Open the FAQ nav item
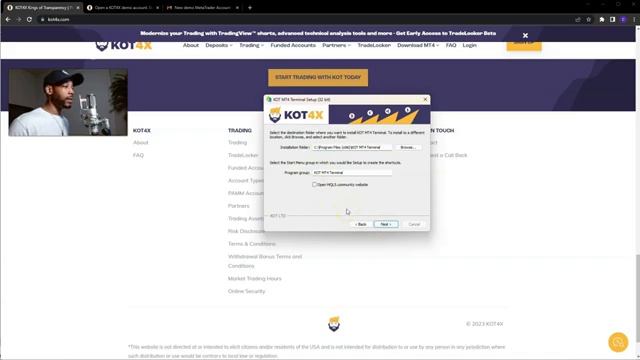This screenshot has width=640, height=360. 451,45
